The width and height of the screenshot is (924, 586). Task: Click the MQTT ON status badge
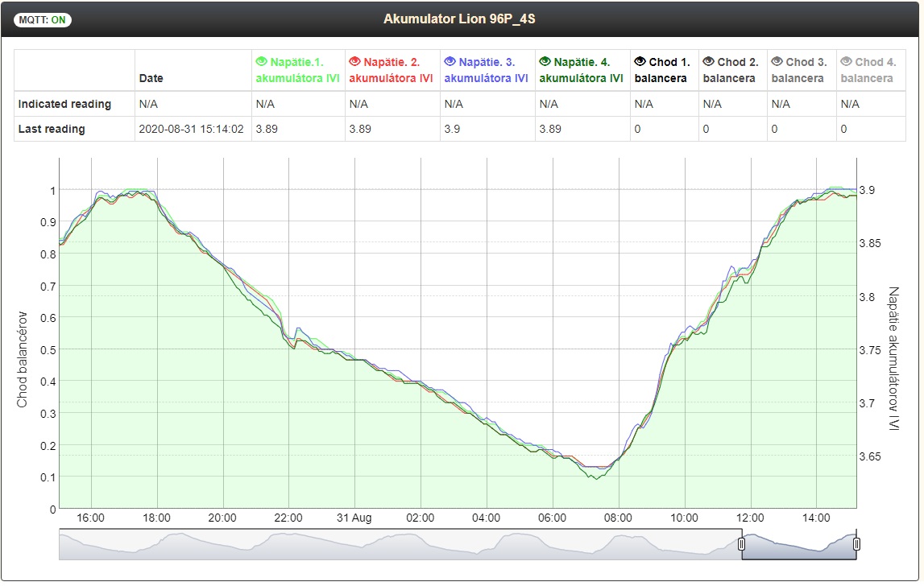43,20
